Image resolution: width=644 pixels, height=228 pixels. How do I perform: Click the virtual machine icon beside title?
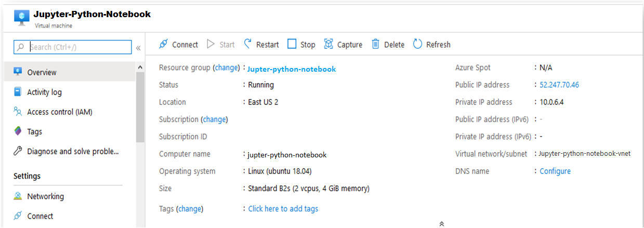(22, 17)
